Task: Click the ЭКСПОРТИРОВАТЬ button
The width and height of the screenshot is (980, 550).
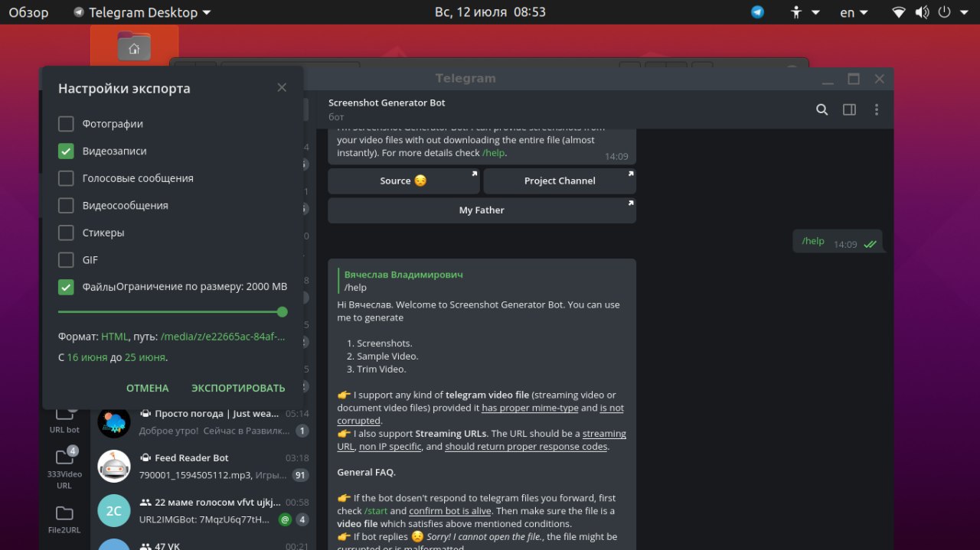Action: pyautogui.click(x=238, y=388)
